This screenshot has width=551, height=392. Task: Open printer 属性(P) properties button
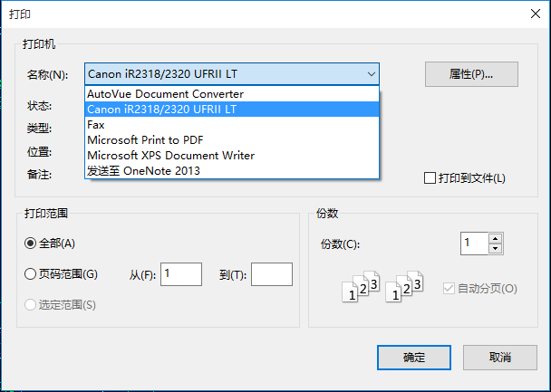coord(470,73)
